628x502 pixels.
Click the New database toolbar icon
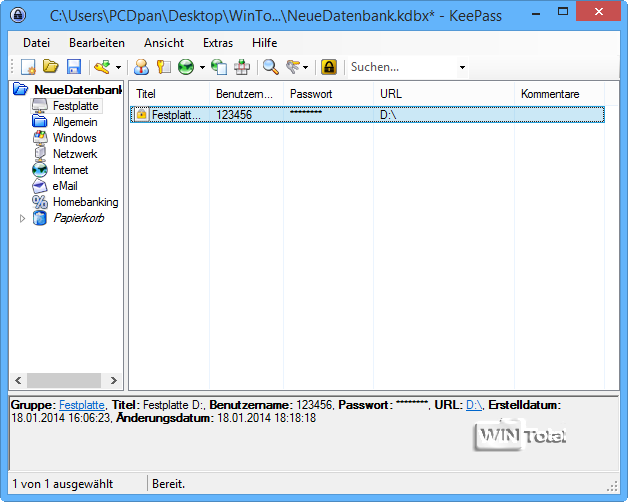click(x=28, y=67)
